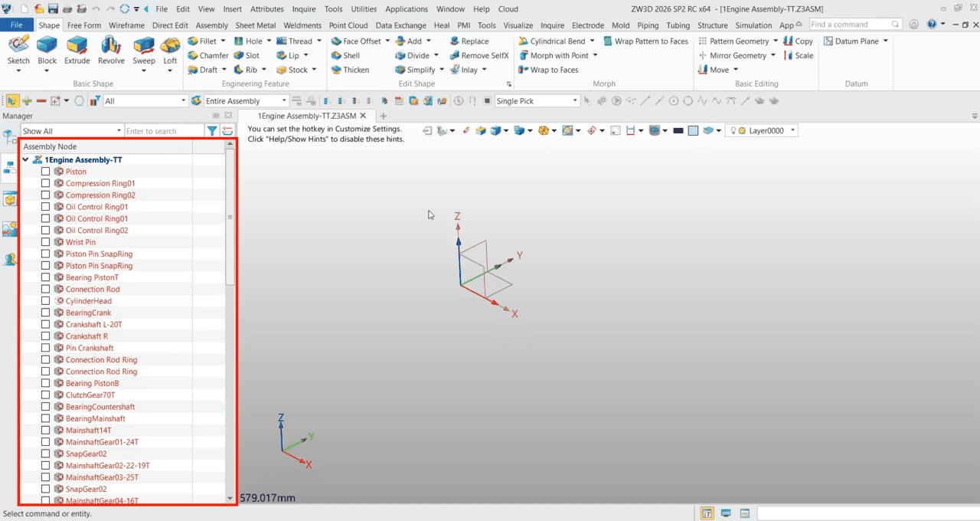Open the Layer0000 dropdown
This screenshot has width=980, height=521.
coord(792,131)
